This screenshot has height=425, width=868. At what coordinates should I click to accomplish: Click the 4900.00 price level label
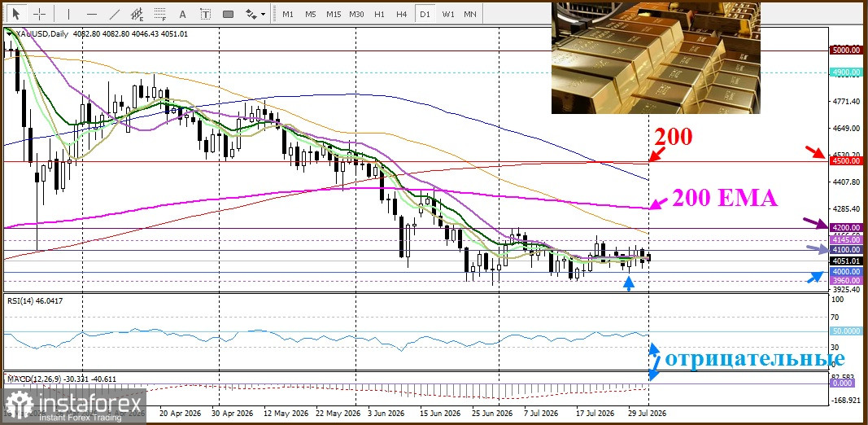tap(846, 72)
